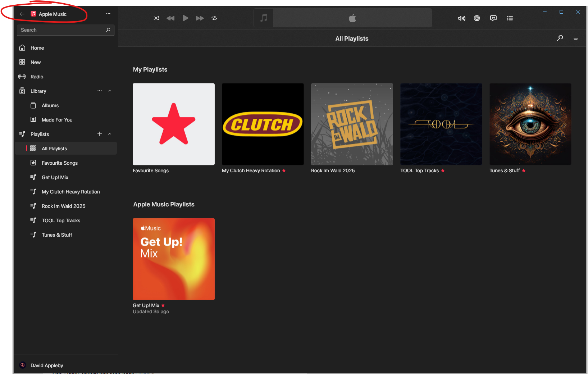Click the David Appleby avatar icon
Screen dimensions: 588x374
coord(23,365)
